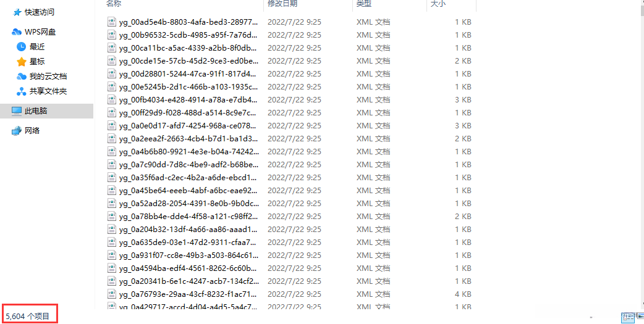
Task: Click yg_0a0e0d17-afd7-4254 file name
Action: (189, 125)
